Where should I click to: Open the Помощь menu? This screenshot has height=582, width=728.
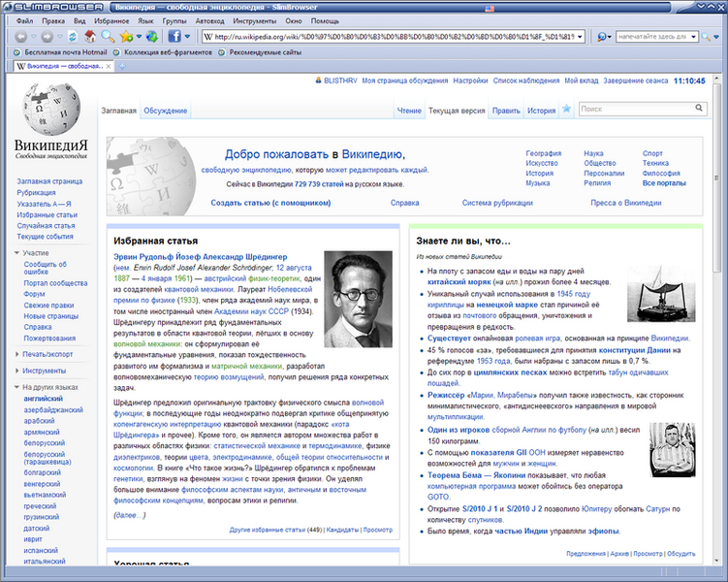[x=325, y=21]
